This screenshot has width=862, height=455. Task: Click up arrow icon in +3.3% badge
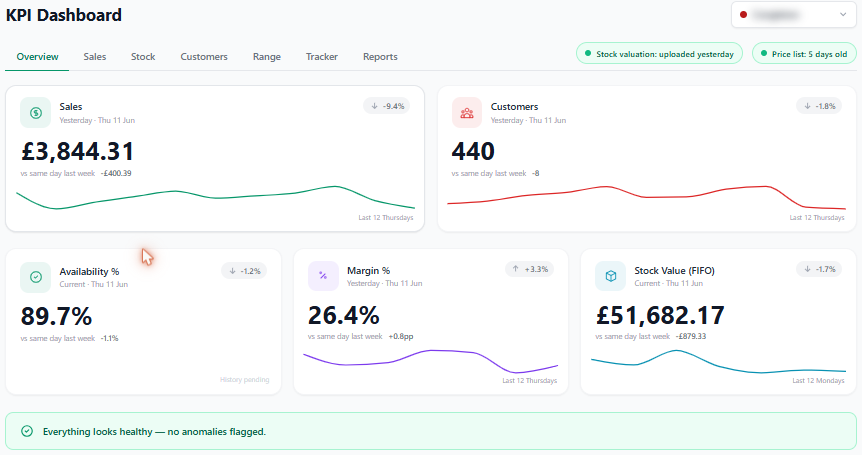click(516, 269)
